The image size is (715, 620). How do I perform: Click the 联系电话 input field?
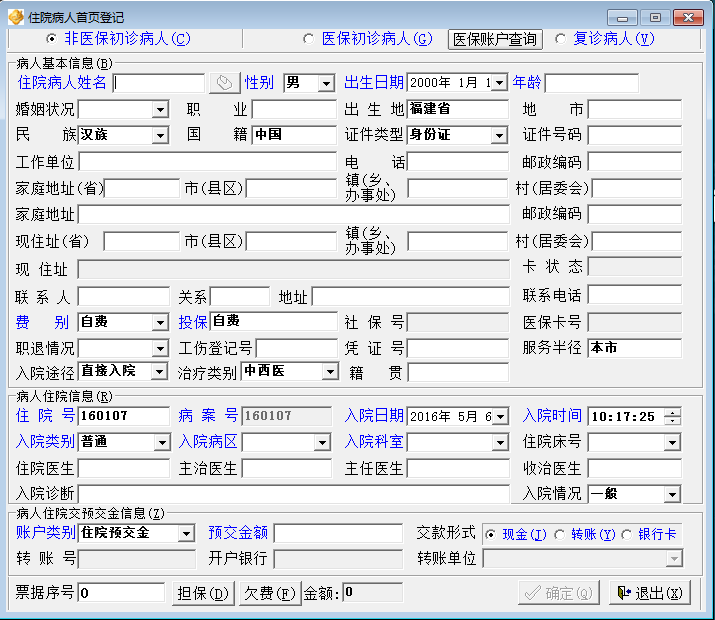click(x=635, y=295)
